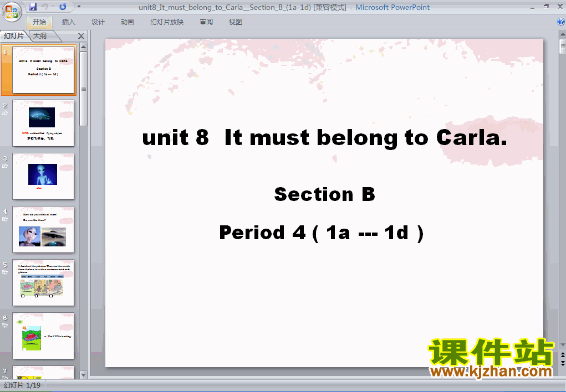Click the animation star icon beside slide 2
Image resolution: width=566 pixels, height=392 pixels.
click(5, 113)
